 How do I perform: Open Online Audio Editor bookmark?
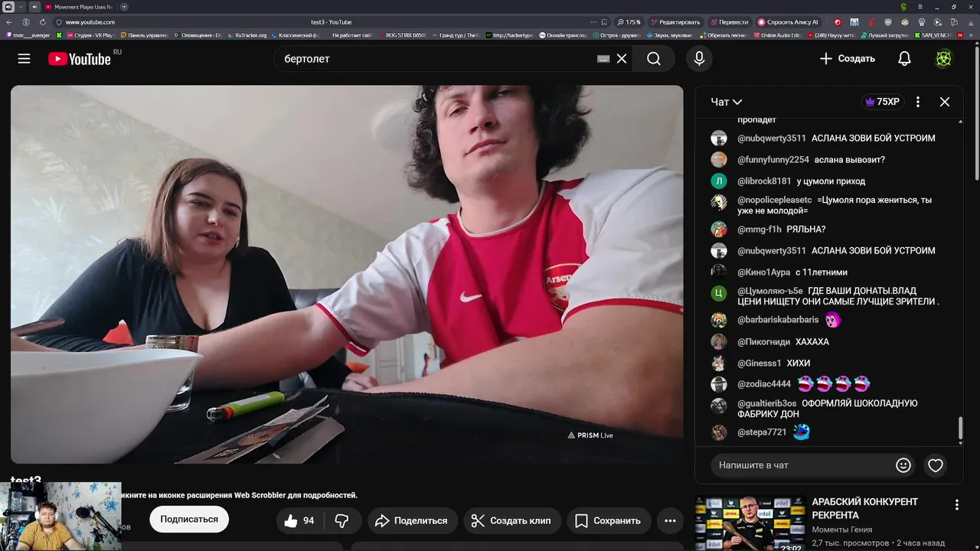click(x=776, y=35)
